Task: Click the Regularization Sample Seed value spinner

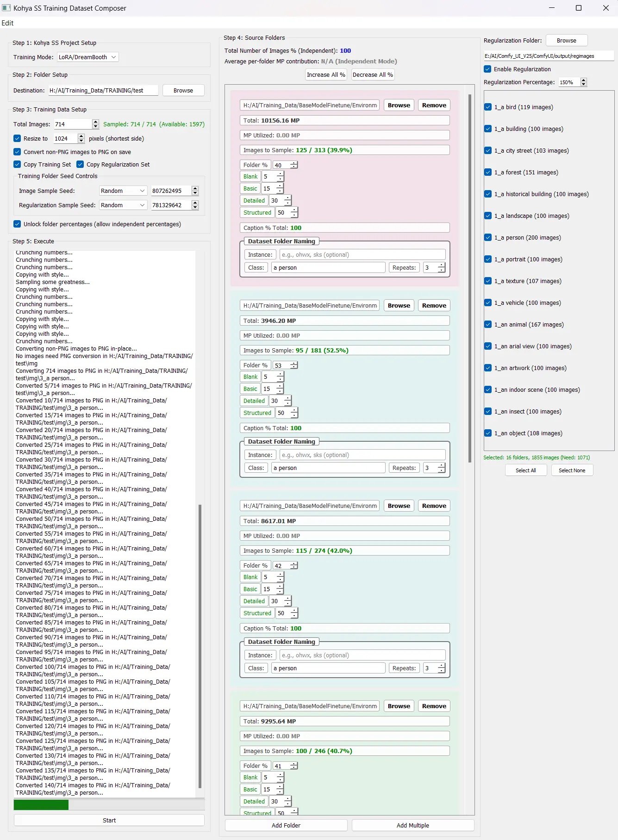Action: tap(195, 205)
